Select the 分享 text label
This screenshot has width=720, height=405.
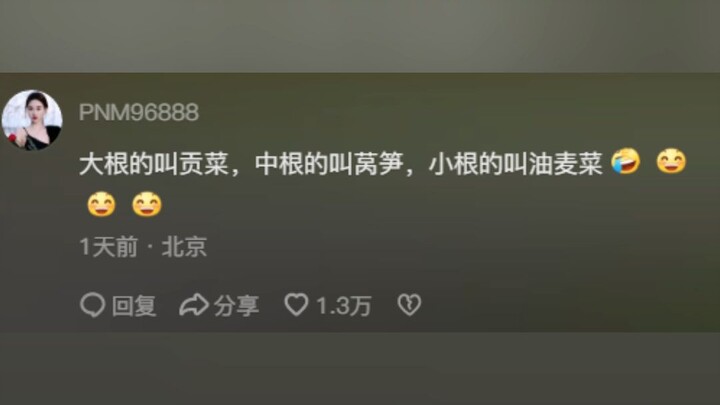click(236, 306)
